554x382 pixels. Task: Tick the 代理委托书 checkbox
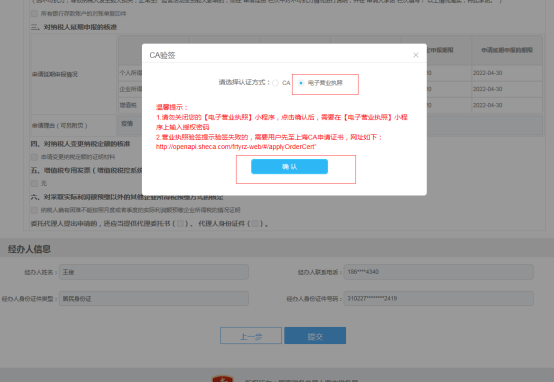(x=181, y=223)
